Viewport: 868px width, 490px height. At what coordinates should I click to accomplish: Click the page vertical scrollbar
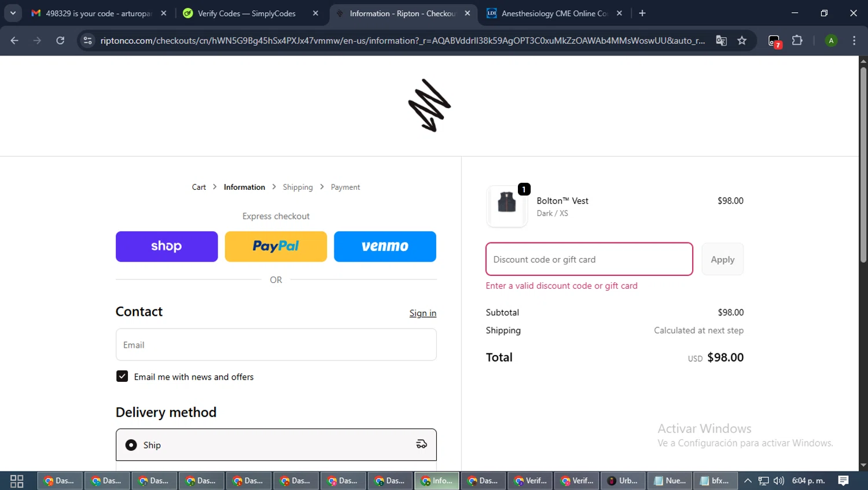863,165
